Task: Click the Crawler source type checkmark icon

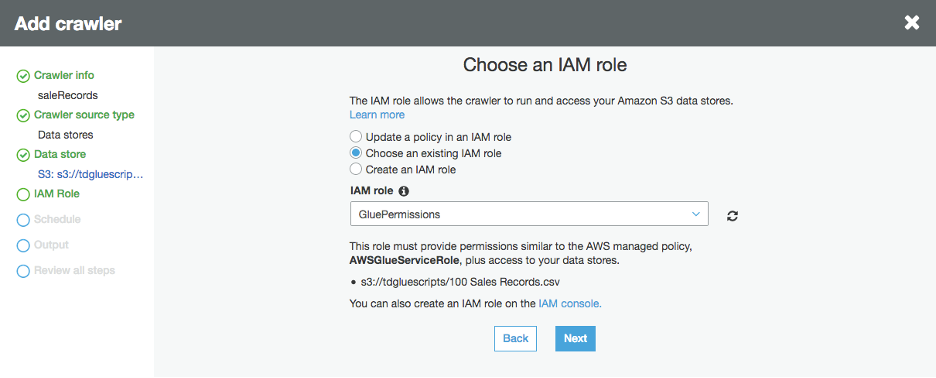Action: tap(23, 116)
